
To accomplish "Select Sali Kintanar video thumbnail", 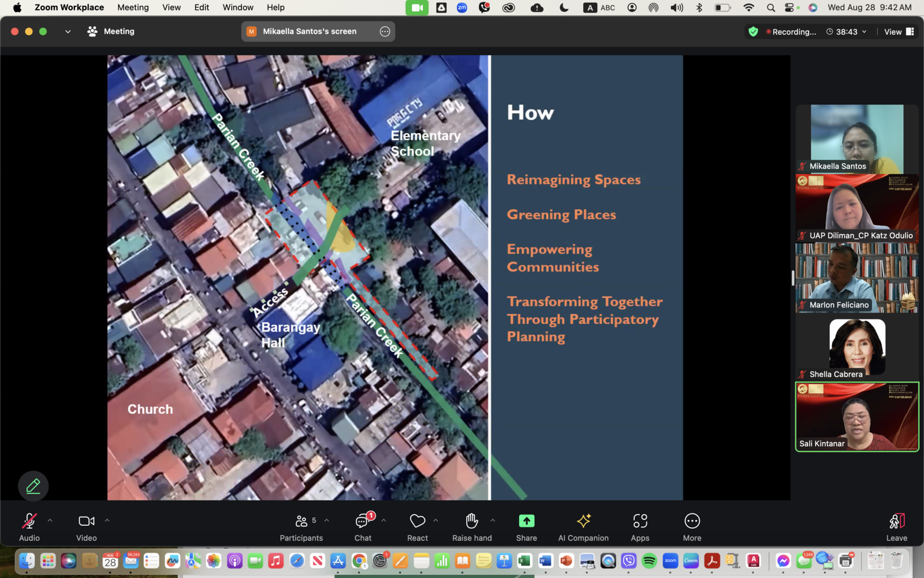I will coord(857,417).
